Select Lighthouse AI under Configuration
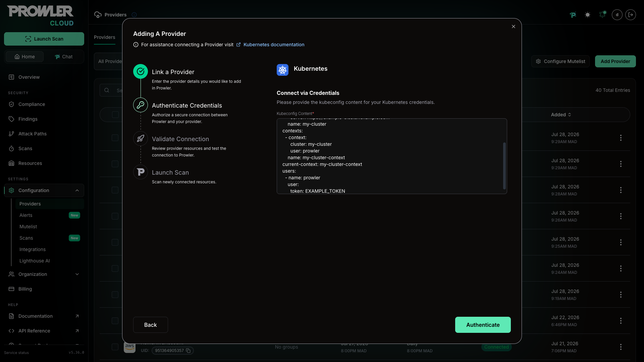The image size is (644, 362). coord(35,261)
